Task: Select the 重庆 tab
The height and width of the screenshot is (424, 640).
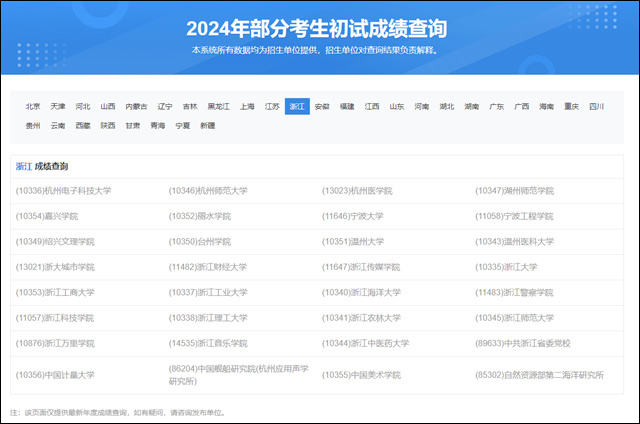Action: coord(571,107)
